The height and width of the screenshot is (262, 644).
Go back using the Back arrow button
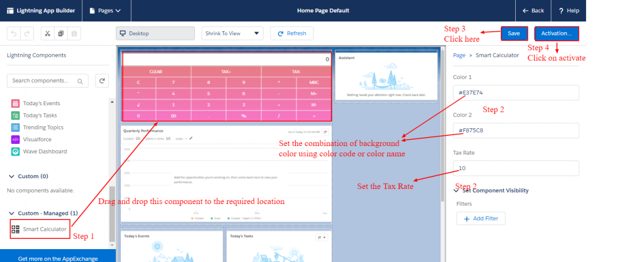click(533, 10)
